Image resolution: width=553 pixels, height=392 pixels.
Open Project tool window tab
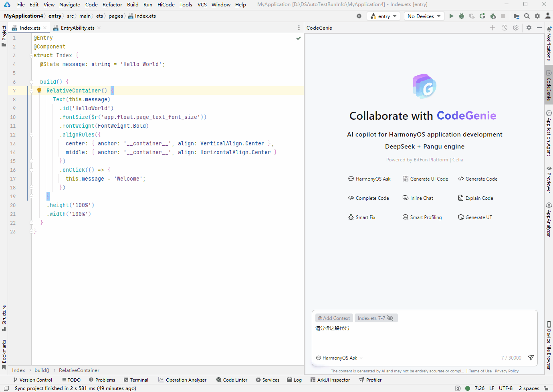coord(4,36)
